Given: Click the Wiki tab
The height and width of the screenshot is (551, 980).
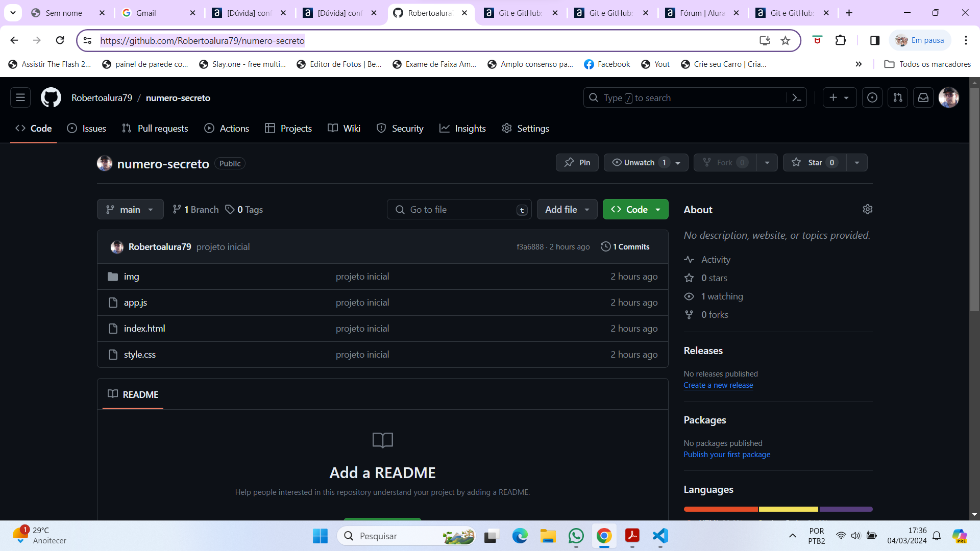Looking at the screenshot, I should pyautogui.click(x=352, y=128).
